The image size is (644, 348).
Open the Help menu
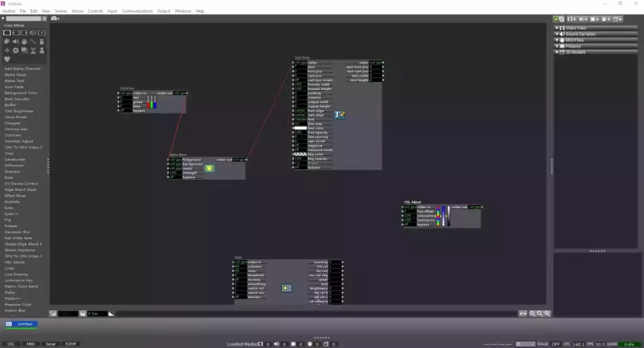pos(200,11)
